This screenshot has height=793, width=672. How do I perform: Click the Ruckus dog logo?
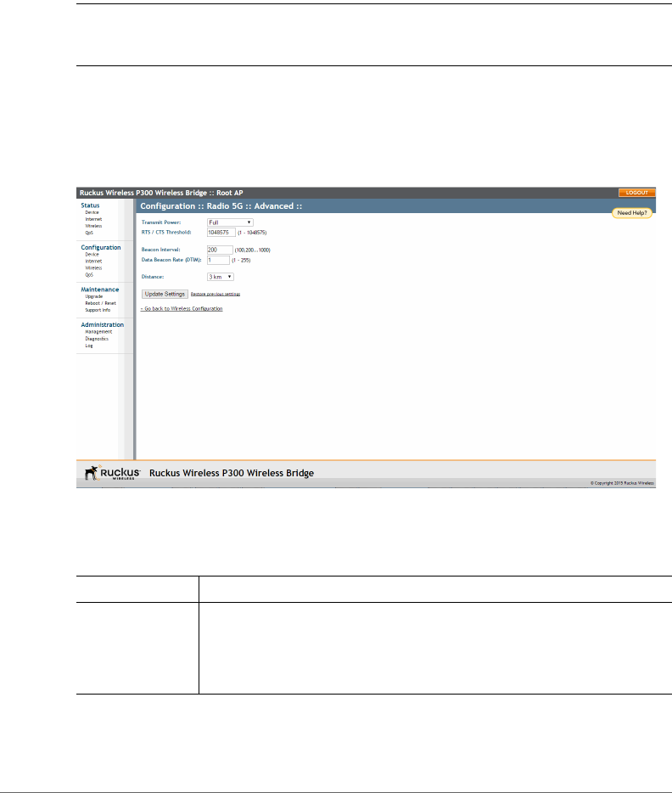(92, 473)
